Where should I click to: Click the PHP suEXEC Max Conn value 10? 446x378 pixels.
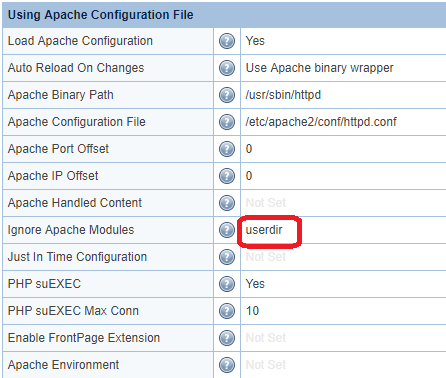pos(252,311)
